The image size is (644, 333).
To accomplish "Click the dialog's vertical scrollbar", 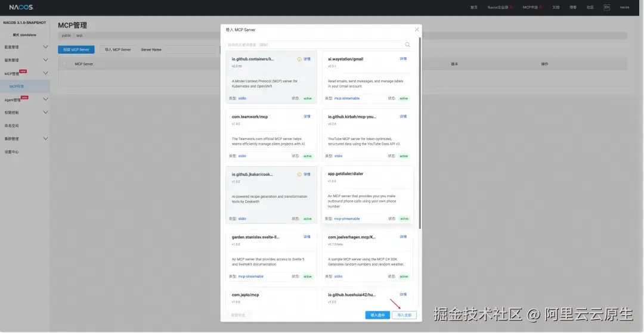I will coord(420,133).
